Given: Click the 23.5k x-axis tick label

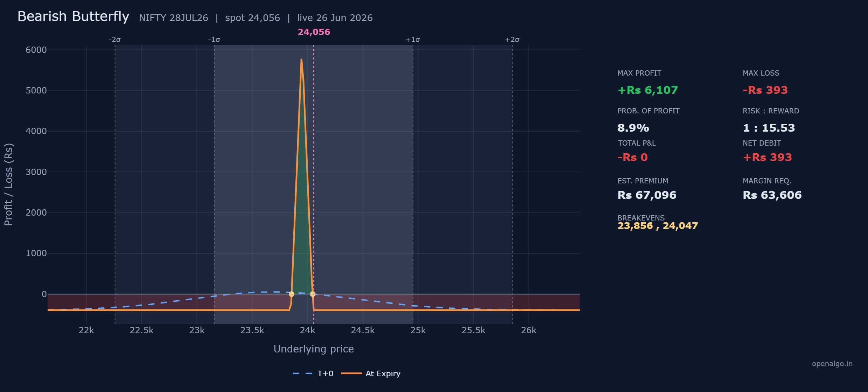Looking at the screenshot, I should pyautogui.click(x=252, y=330).
